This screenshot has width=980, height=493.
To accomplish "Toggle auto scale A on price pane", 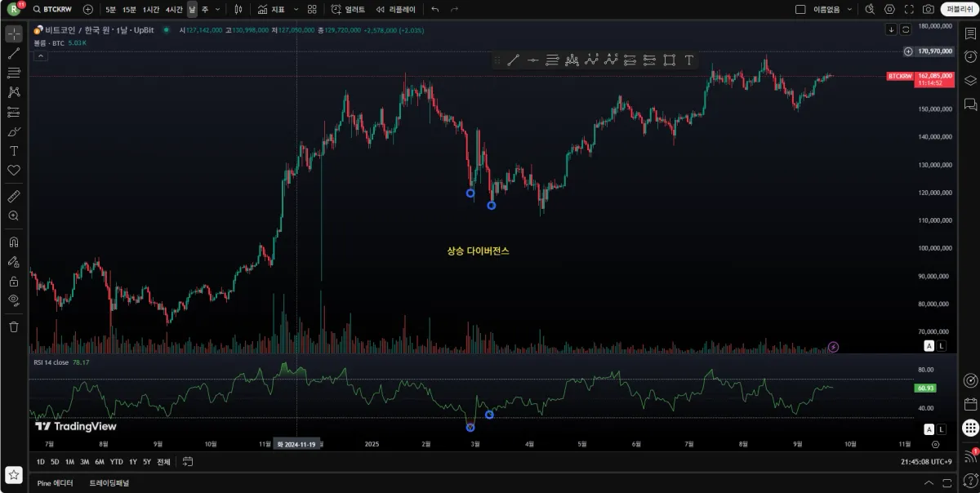I will 929,346.
